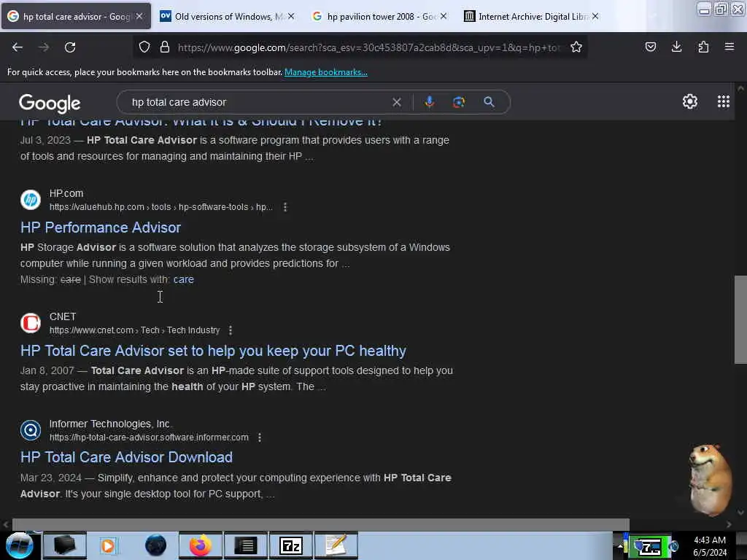
Task: Open Google Lens image search
Action: click(459, 102)
